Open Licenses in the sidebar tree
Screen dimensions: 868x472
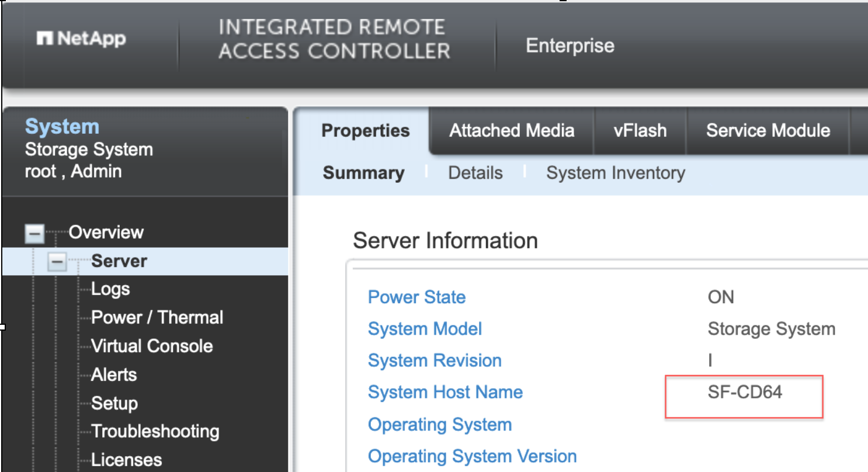[126, 460]
